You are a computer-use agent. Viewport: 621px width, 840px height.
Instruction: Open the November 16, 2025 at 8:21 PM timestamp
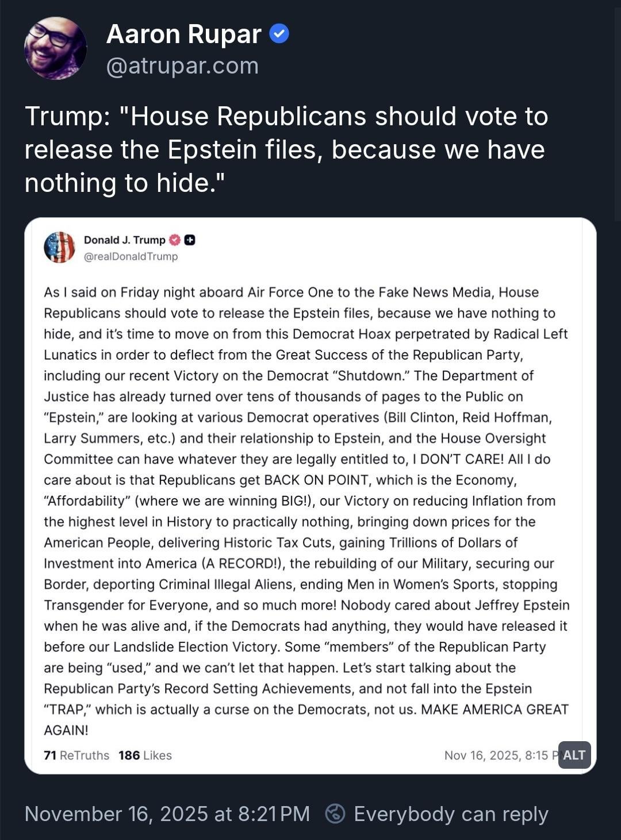167,814
